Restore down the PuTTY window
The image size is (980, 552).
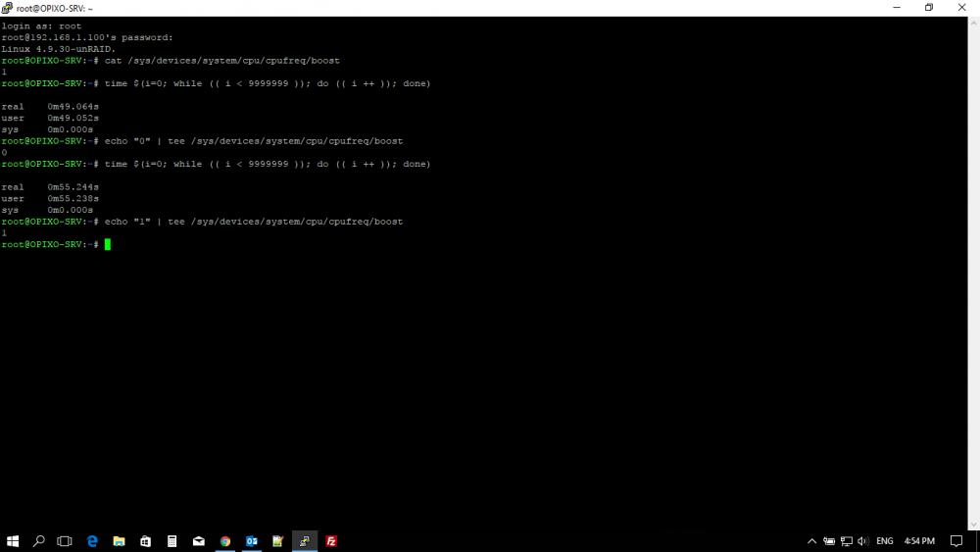click(929, 8)
